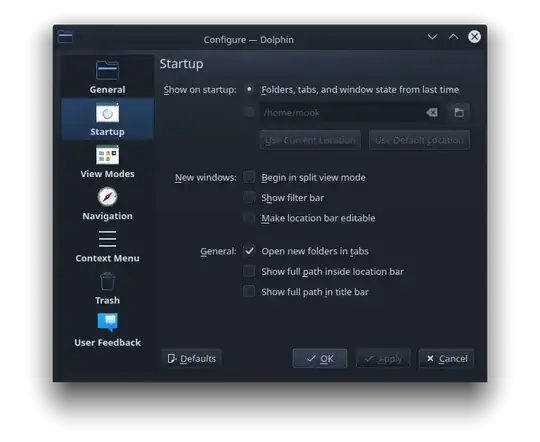Open the User Feedback icon

coord(107,323)
